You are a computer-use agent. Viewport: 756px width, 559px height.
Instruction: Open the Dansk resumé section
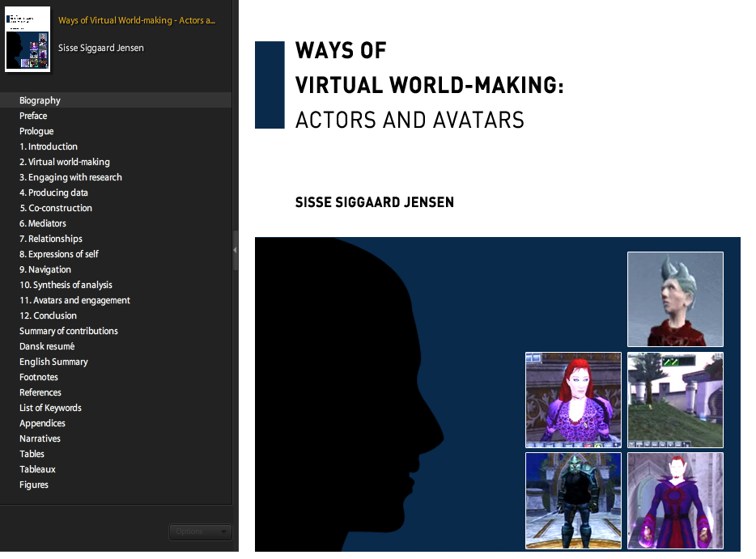[x=47, y=346]
